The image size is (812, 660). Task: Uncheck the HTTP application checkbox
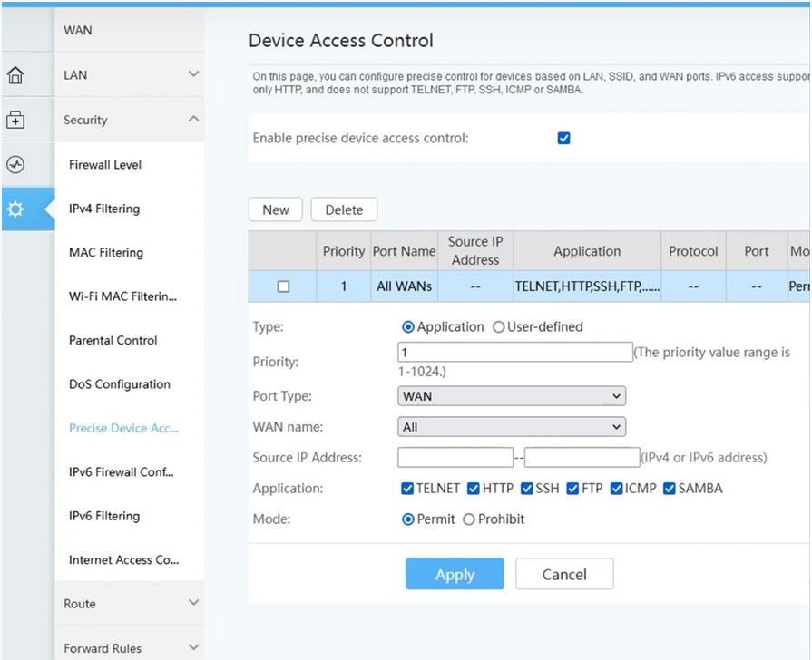click(474, 489)
